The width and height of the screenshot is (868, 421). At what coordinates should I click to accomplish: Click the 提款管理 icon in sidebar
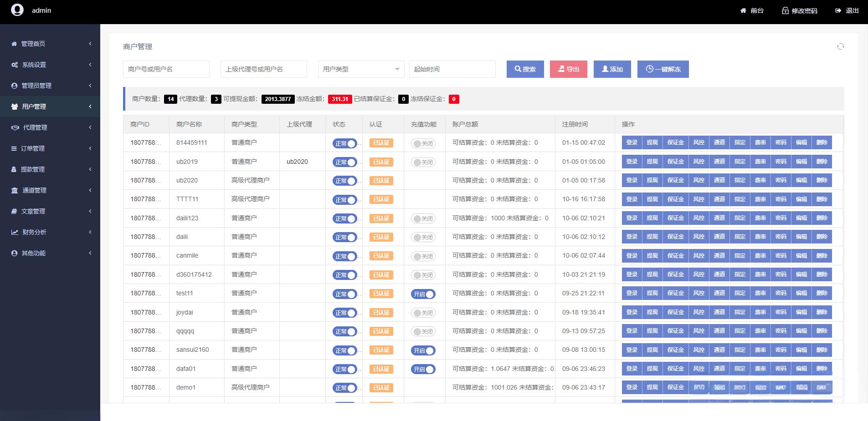pyautogui.click(x=14, y=169)
